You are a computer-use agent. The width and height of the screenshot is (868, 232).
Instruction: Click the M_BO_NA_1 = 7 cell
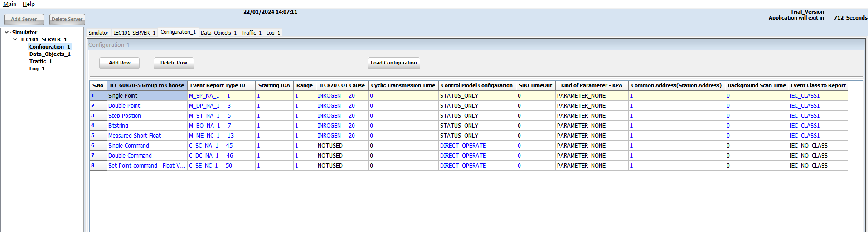221,126
